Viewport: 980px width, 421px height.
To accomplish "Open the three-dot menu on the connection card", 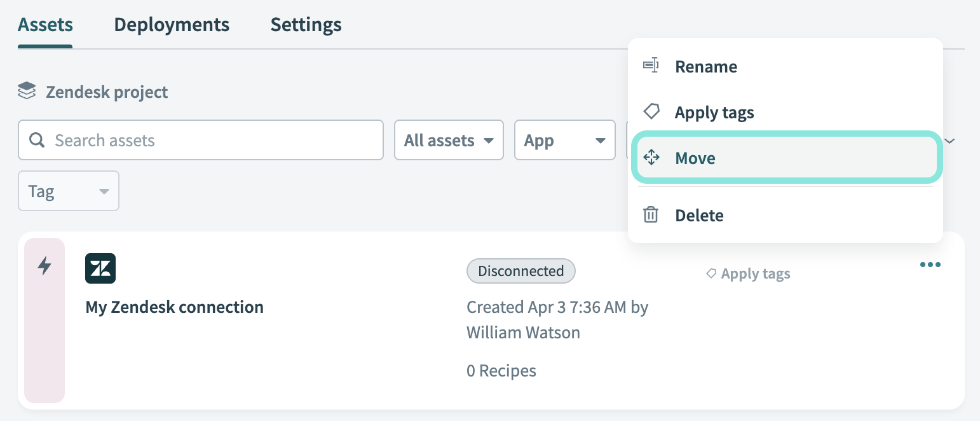I will [x=930, y=265].
